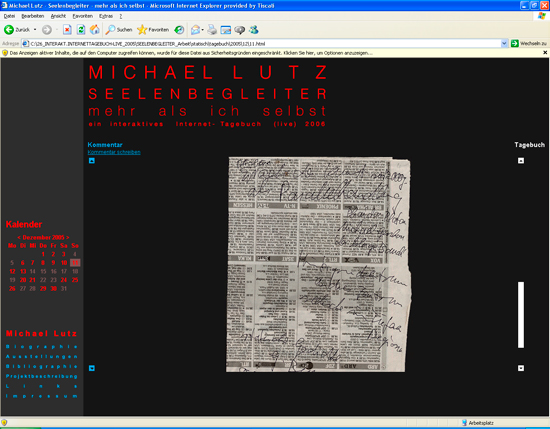
Task: Open the Favoriten menu
Action: 82,16
